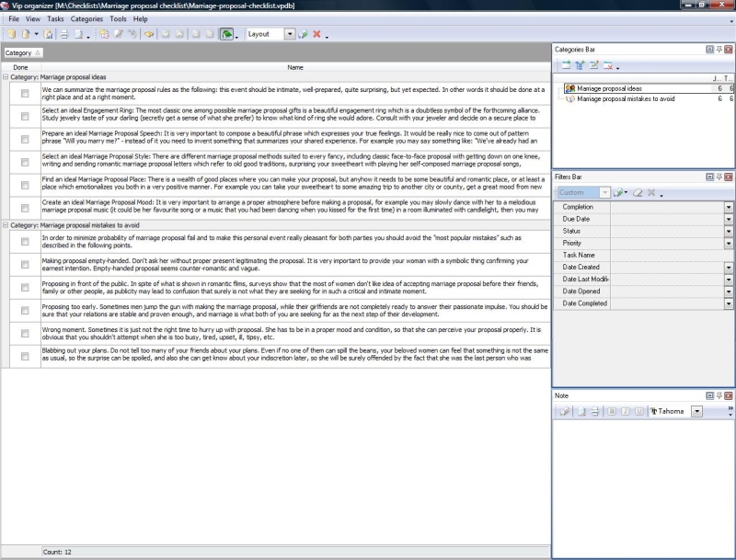Click delete category icon in Categories Bar
Image resolution: width=736 pixels, height=560 pixels.
coord(609,65)
